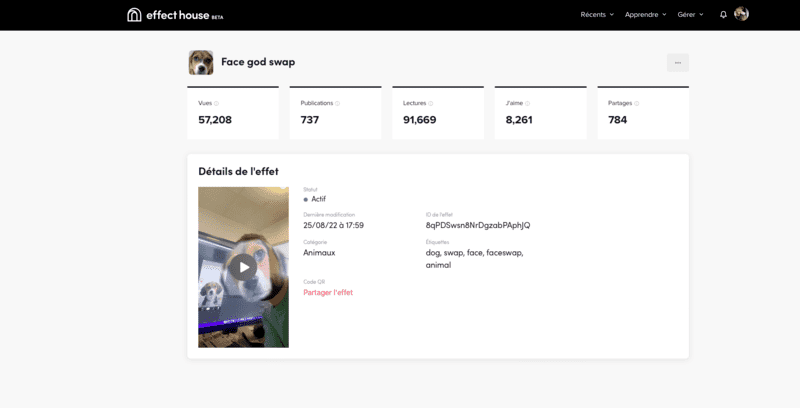Click the Actif status text
The width and height of the screenshot is (800, 408).
318,199
